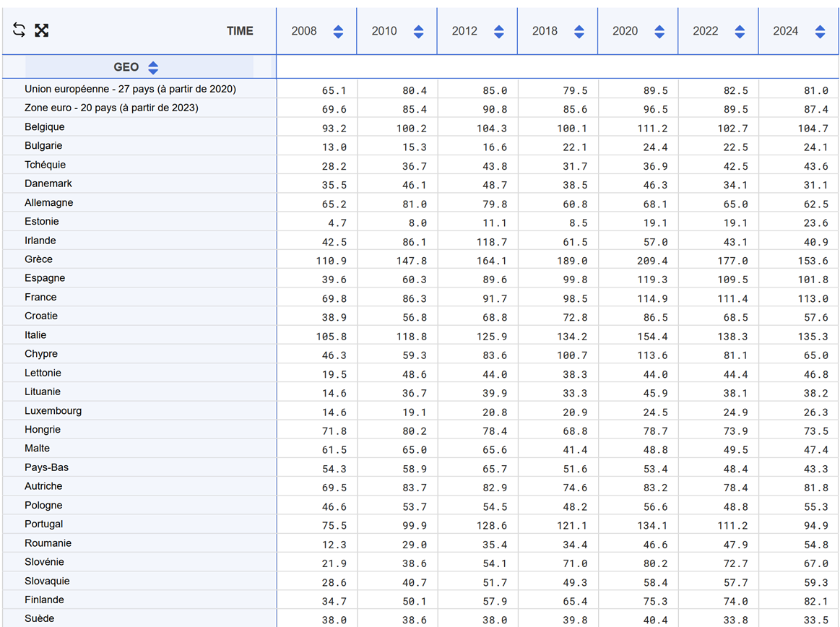Viewport: 840px width, 627px height.
Task: Click France's 2024 value 113.0
Action: click(x=813, y=298)
